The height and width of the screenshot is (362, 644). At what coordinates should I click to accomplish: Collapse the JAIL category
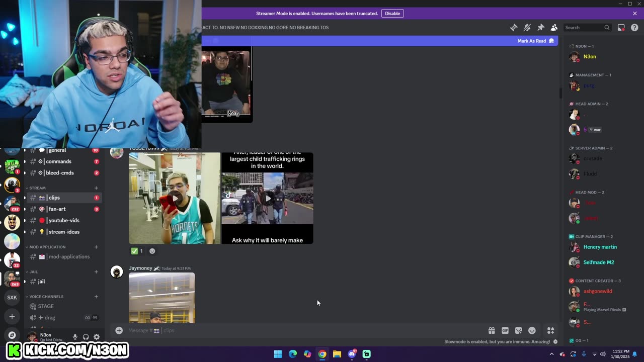(x=33, y=272)
